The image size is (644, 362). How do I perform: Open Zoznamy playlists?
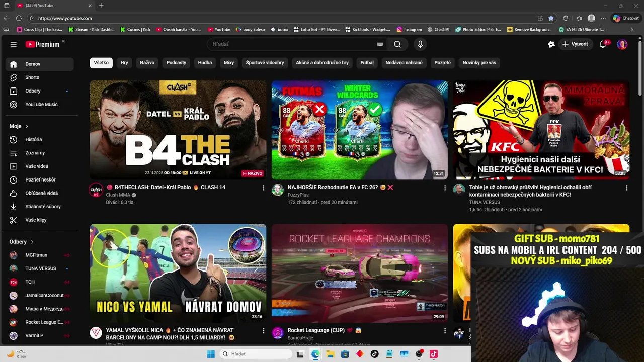pos(40,153)
